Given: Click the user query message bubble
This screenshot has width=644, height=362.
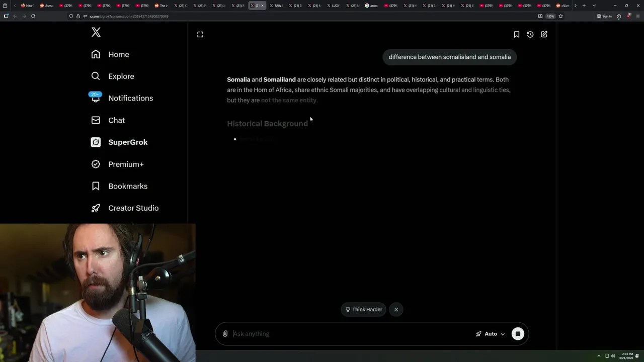Looking at the screenshot, I should coord(450,57).
